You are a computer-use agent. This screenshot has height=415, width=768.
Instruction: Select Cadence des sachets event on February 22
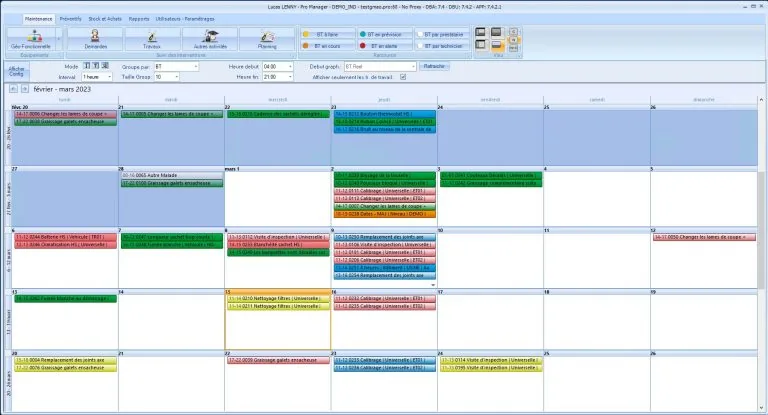278,114
